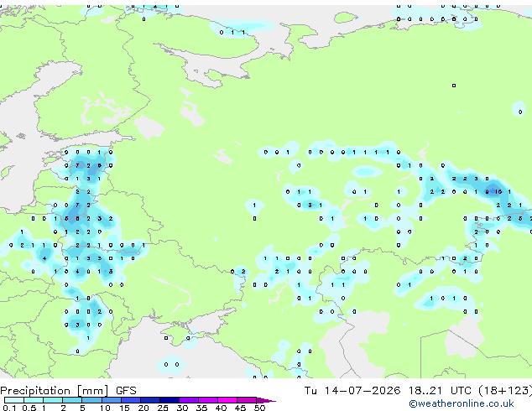This screenshot has height=411, width=532.
Task: Click the '(18+123)' forecast offset text
Action: pyautogui.click(x=505, y=391)
